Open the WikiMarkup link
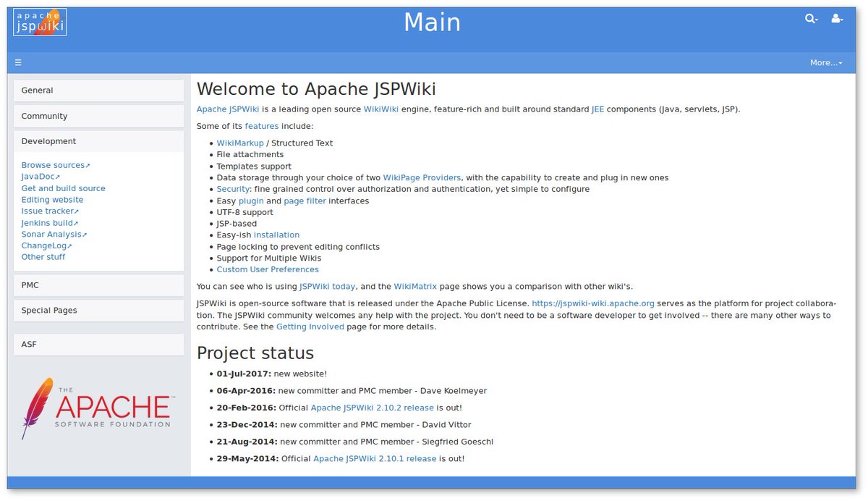This screenshot has height=501, width=868. (x=240, y=143)
